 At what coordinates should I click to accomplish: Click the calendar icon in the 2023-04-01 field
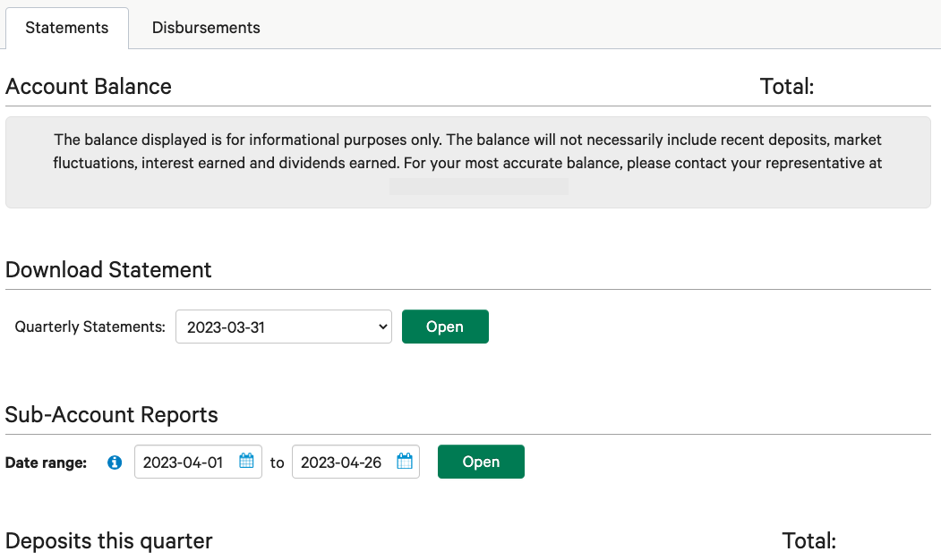(x=247, y=462)
